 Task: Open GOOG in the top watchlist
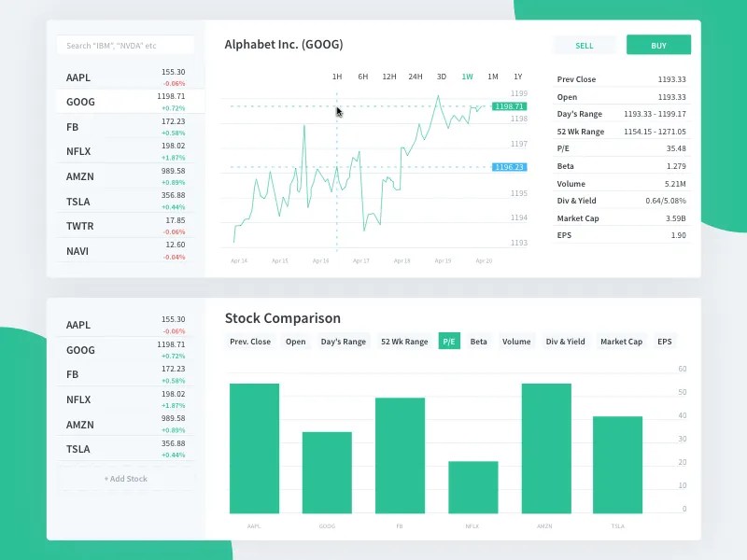coord(131,102)
